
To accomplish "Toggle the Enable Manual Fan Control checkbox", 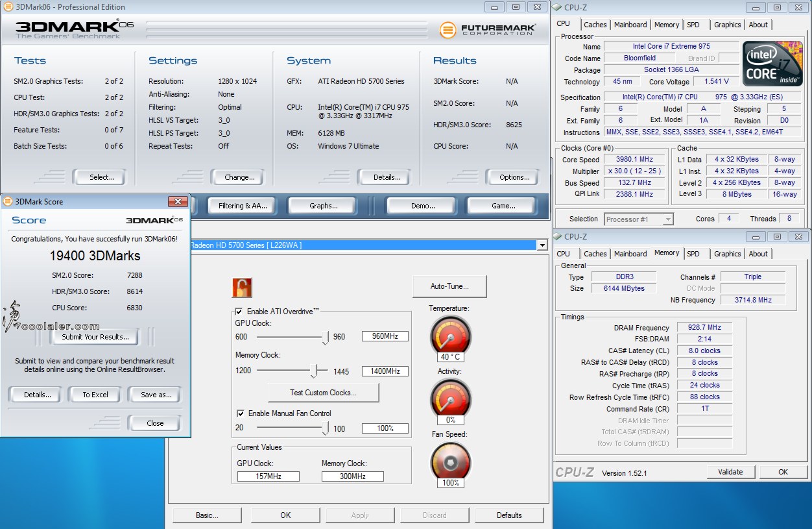I will (x=240, y=413).
